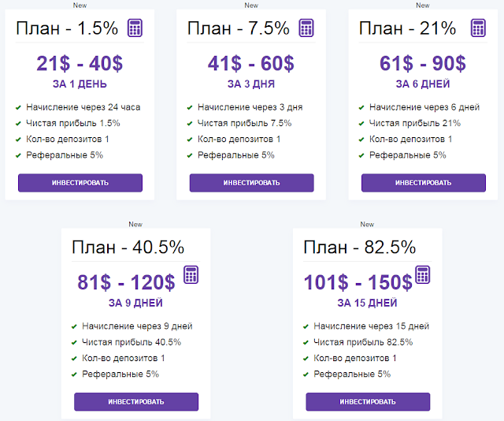The image size is (504, 421).
Task: Click the checkmark beside Чистая прибыль 7.5%
Action: 190,124
